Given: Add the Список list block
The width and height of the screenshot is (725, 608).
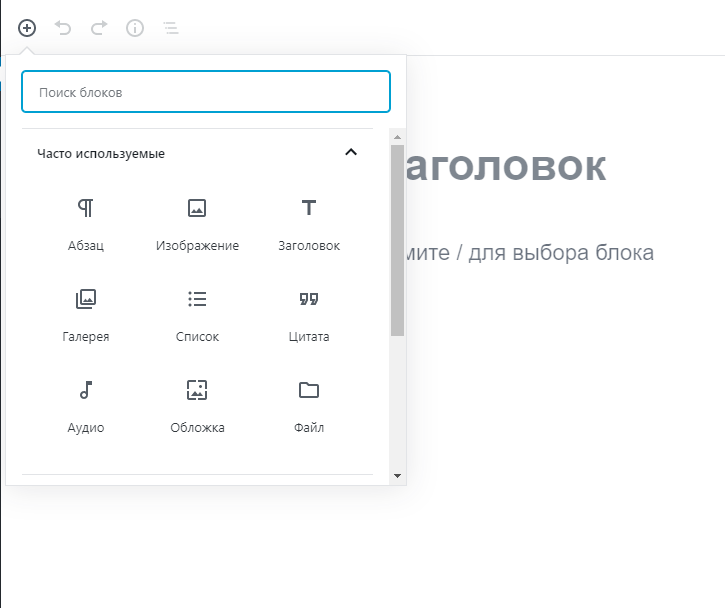Looking at the screenshot, I should pyautogui.click(x=197, y=315).
